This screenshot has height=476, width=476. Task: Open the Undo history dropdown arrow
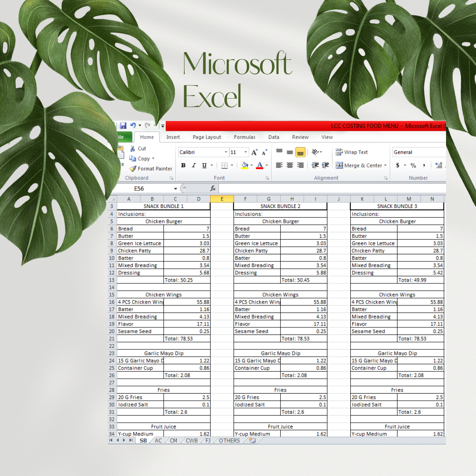click(x=140, y=125)
